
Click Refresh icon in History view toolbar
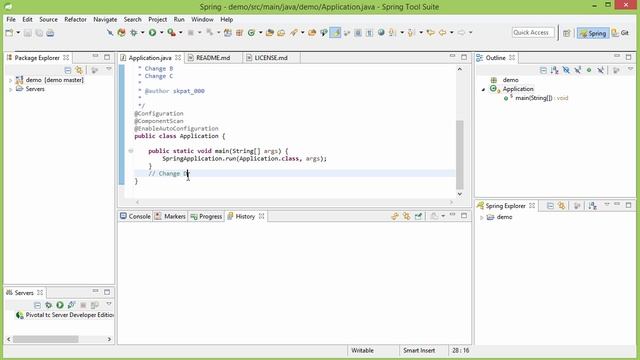pos(395,216)
